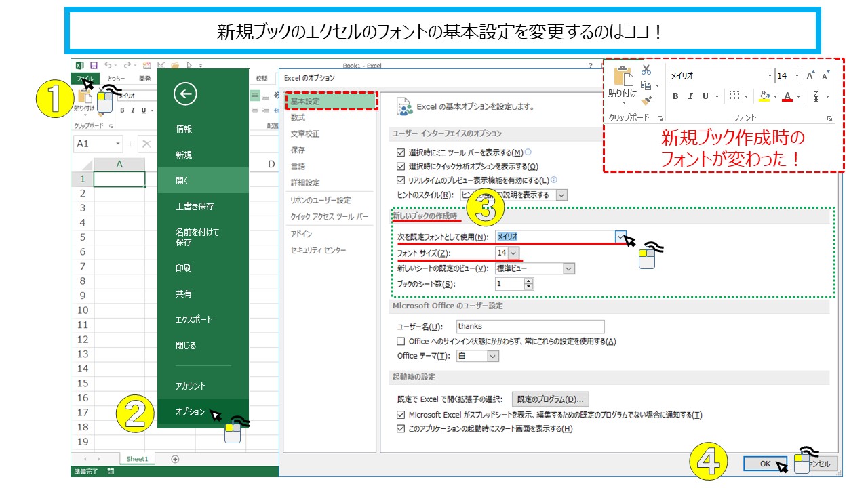
Task: Select the Sheet1 worksheet tab
Action: pos(137,459)
